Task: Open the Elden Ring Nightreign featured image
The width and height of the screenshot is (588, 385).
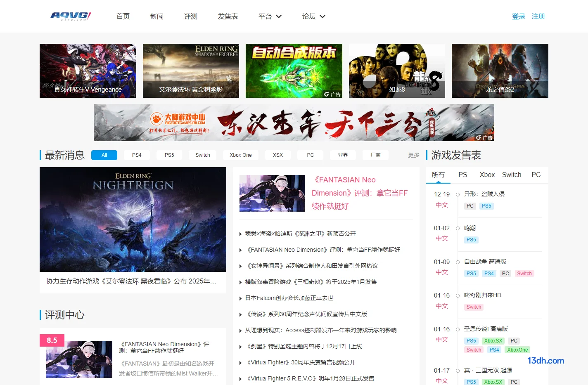Action: (x=133, y=220)
